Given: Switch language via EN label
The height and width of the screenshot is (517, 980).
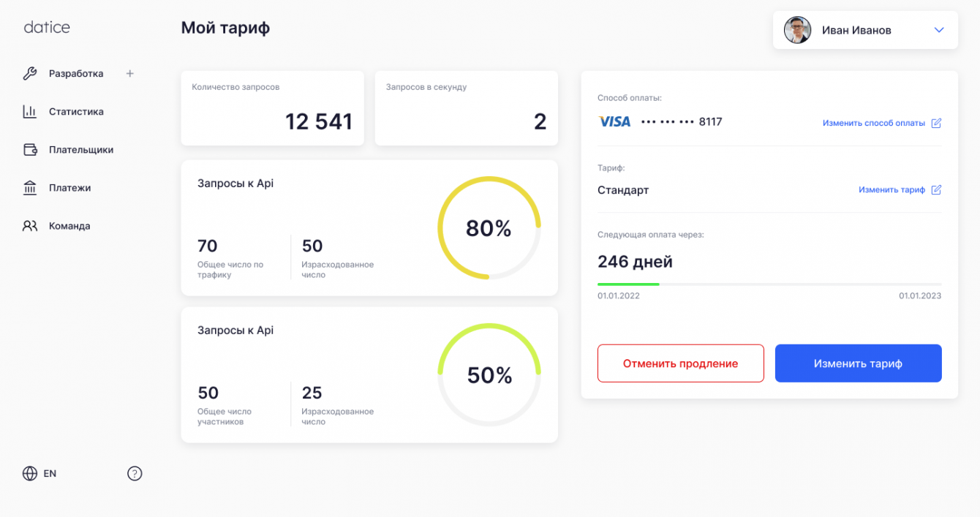Looking at the screenshot, I should pos(50,473).
